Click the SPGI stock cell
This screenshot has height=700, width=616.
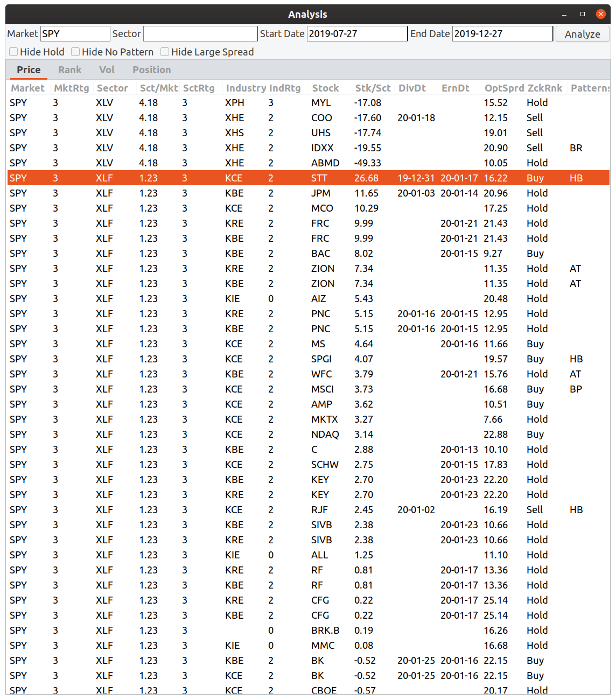point(321,359)
